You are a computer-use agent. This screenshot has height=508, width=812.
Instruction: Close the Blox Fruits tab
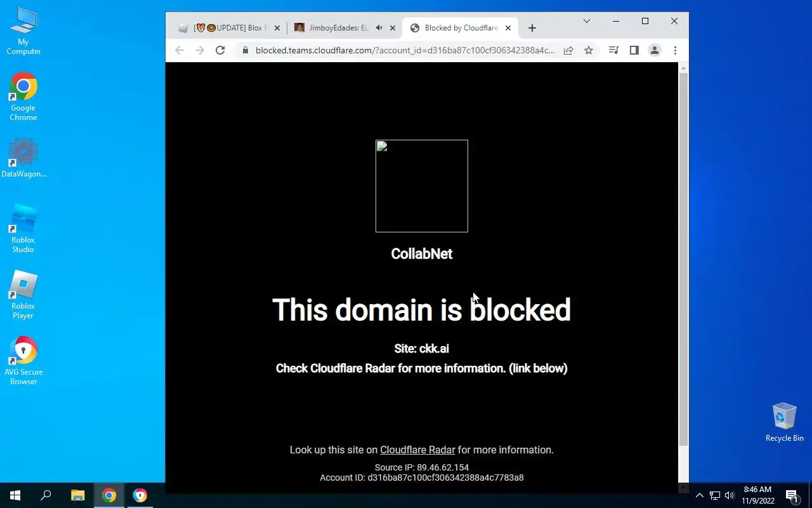tap(277, 28)
